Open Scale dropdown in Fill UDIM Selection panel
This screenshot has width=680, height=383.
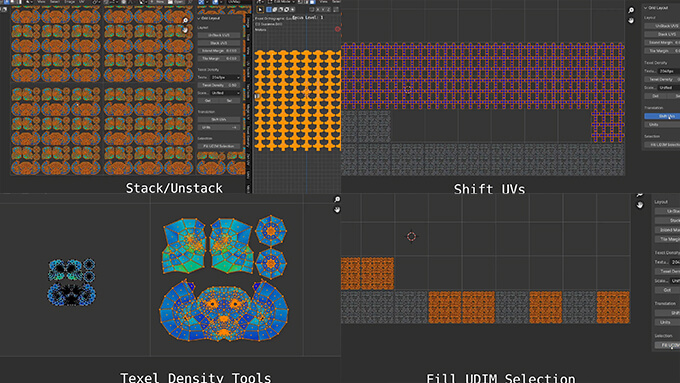(675, 281)
